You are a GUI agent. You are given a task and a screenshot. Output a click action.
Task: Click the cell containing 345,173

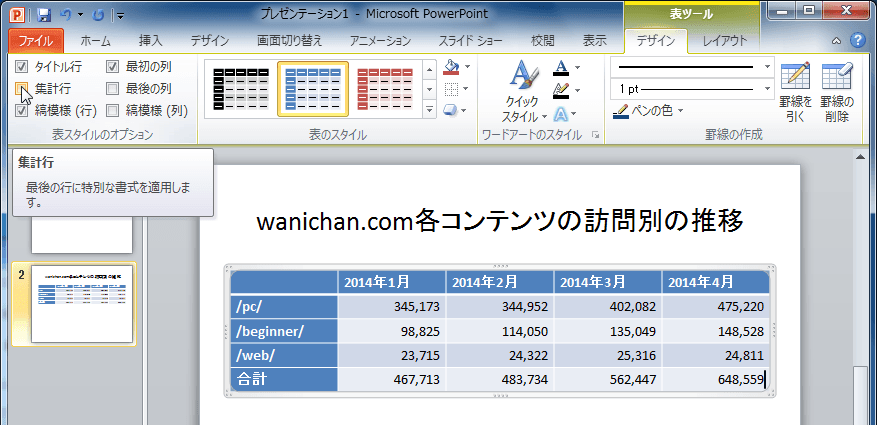click(392, 306)
